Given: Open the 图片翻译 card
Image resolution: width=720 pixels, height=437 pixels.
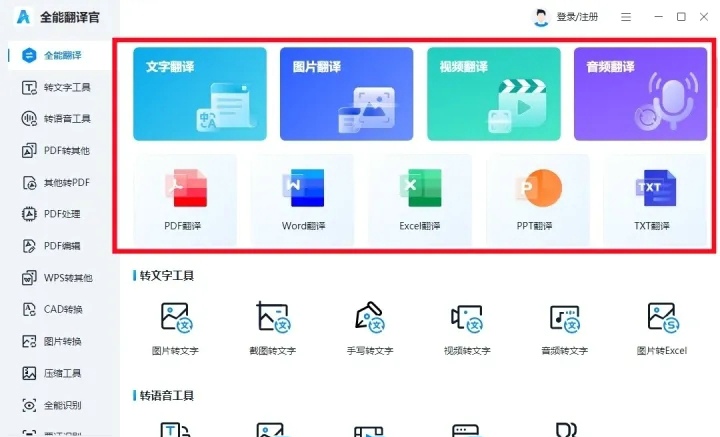Looking at the screenshot, I should [x=347, y=94].
